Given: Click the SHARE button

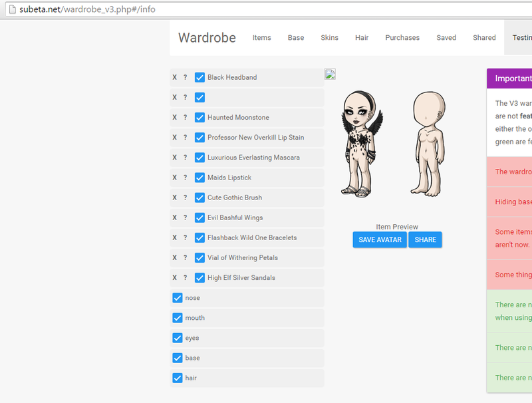Looking at the screenshot, I should tap(425, 239).
